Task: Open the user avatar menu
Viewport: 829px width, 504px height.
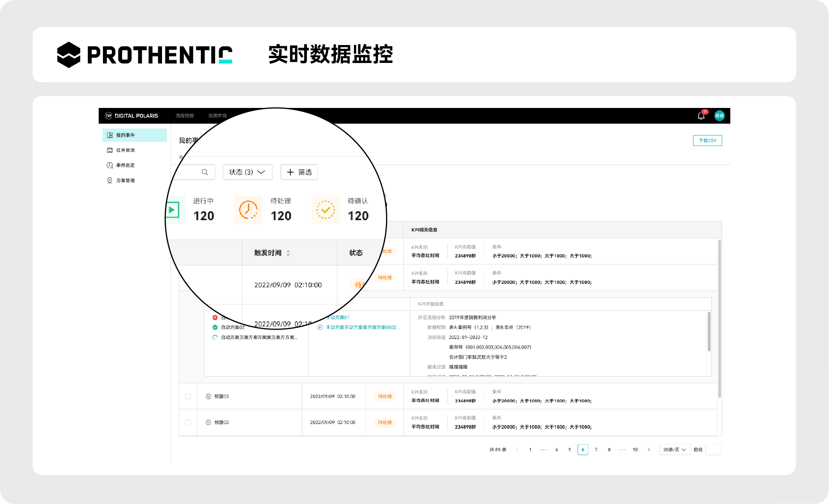Action: pyautogui.click(x=719, y=116)
